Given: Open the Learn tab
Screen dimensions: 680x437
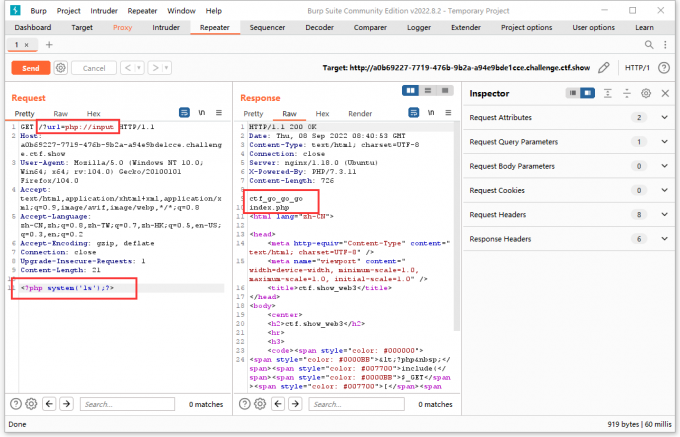Looking at the screenshot, I should coord(644,27).
